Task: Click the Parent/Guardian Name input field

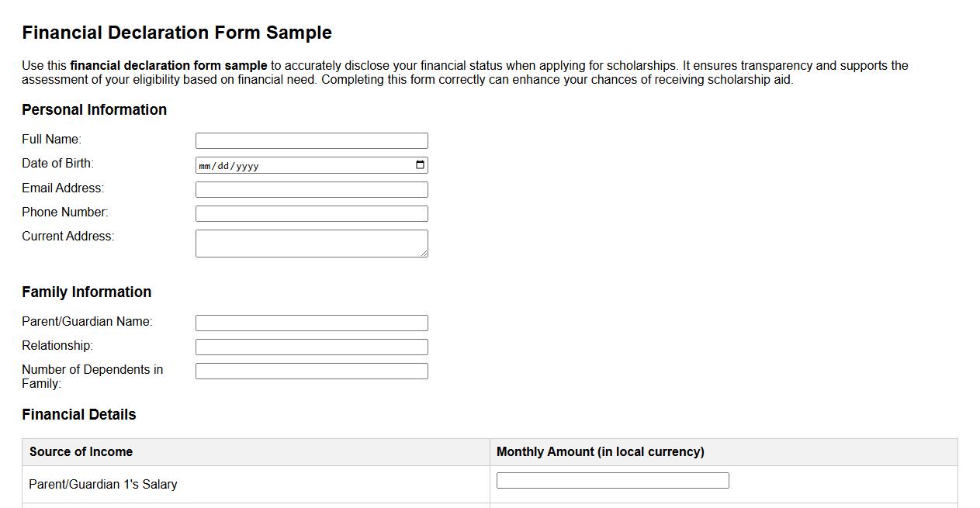Action: (311, 323)
